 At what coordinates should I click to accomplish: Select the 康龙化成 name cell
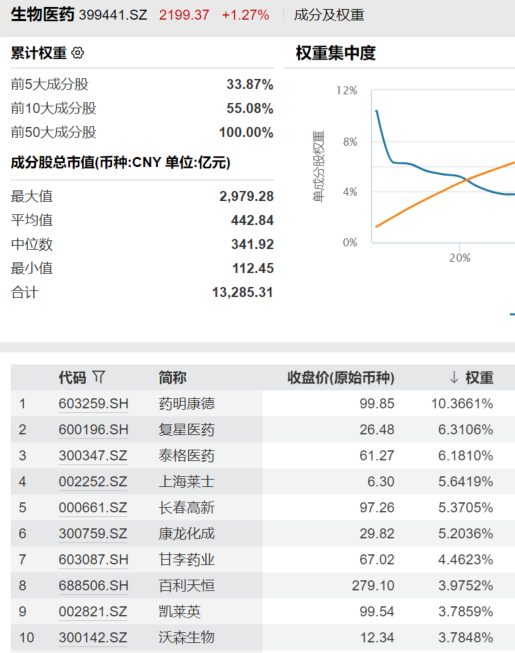coord(187,533)
